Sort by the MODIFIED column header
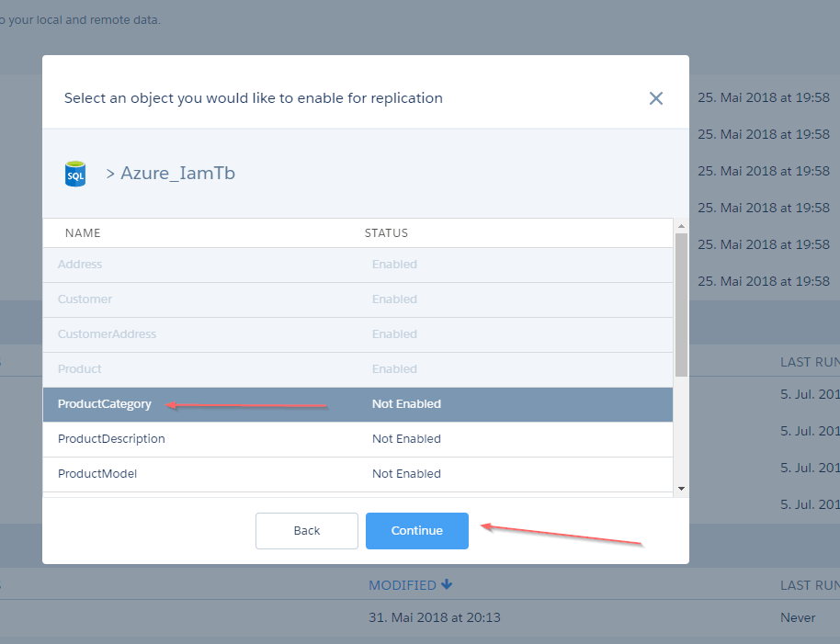The width and height of the screenshot is (840, 644). [403, 585]
